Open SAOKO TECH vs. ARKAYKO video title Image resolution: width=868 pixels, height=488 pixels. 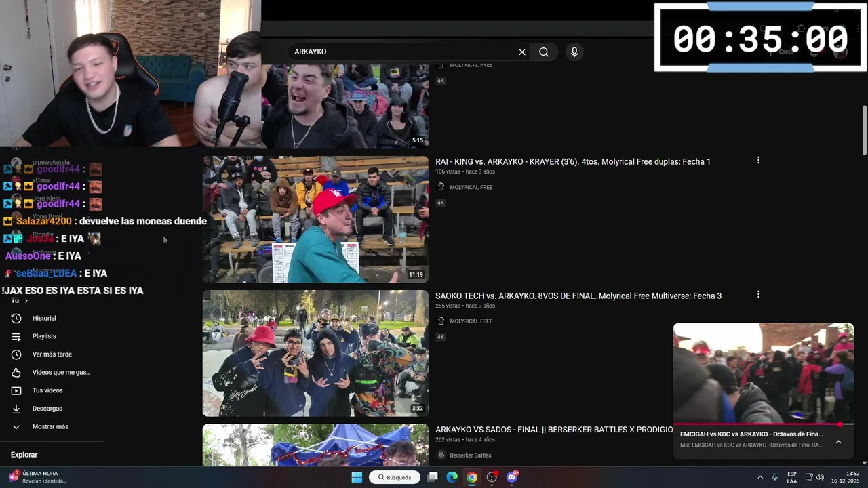point(578,296)
